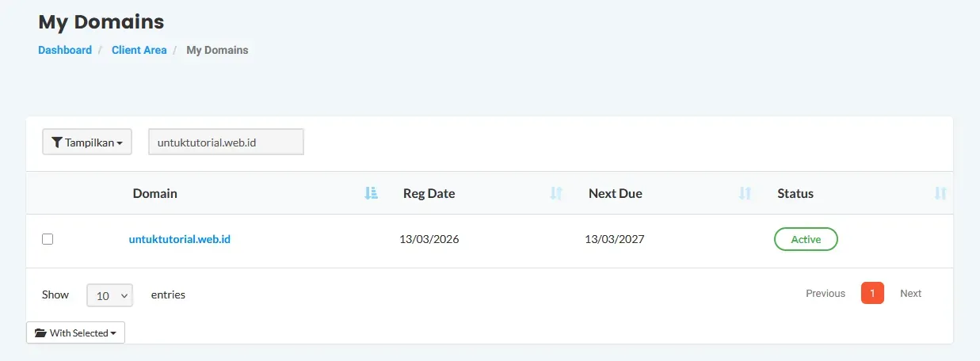
Task: Select the registration date 13/03/2026
Action: pyautogui.click(x=429, y=239)
